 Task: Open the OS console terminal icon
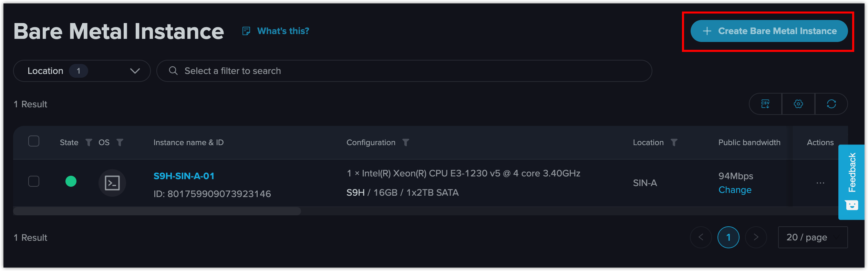[112, 183]
